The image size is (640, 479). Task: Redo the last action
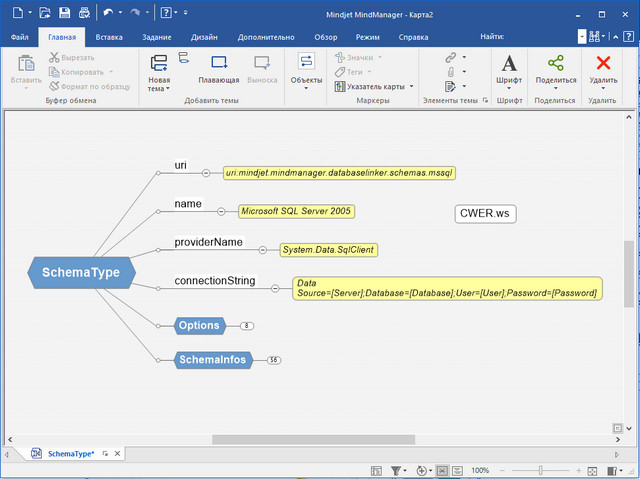tap(135, 13)
